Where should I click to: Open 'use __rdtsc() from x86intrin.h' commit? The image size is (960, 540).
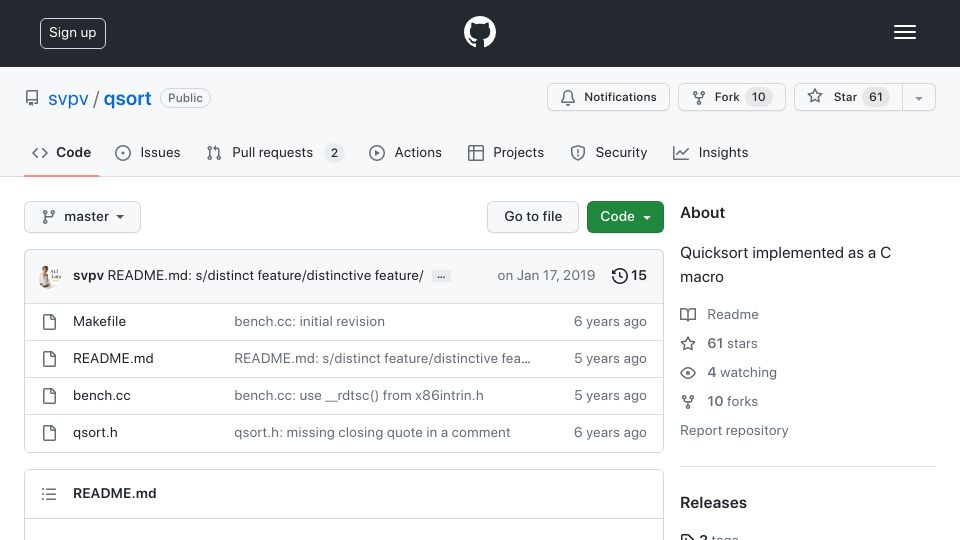coord(359,396)
